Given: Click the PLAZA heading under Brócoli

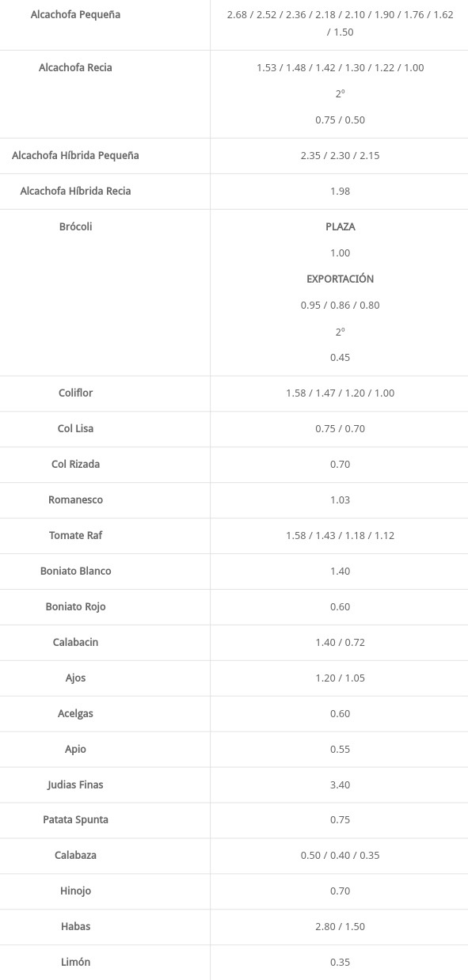Looking at the screenshot, I should click(x=341, y=227).
